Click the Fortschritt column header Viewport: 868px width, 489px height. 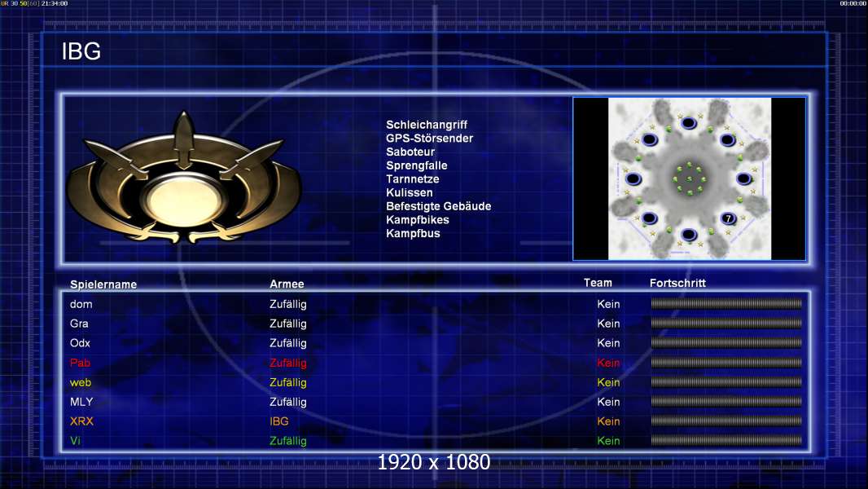pyautogui.click(x=677, y=283)
